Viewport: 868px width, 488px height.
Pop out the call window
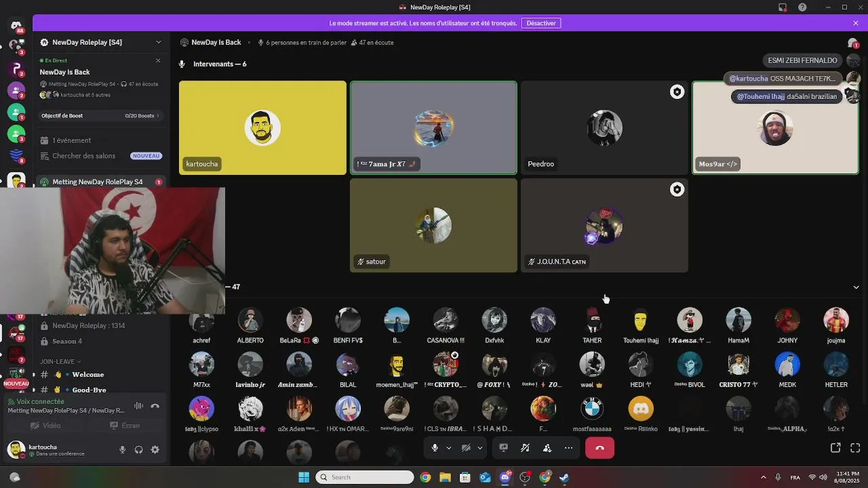click(x=835, y=448)
